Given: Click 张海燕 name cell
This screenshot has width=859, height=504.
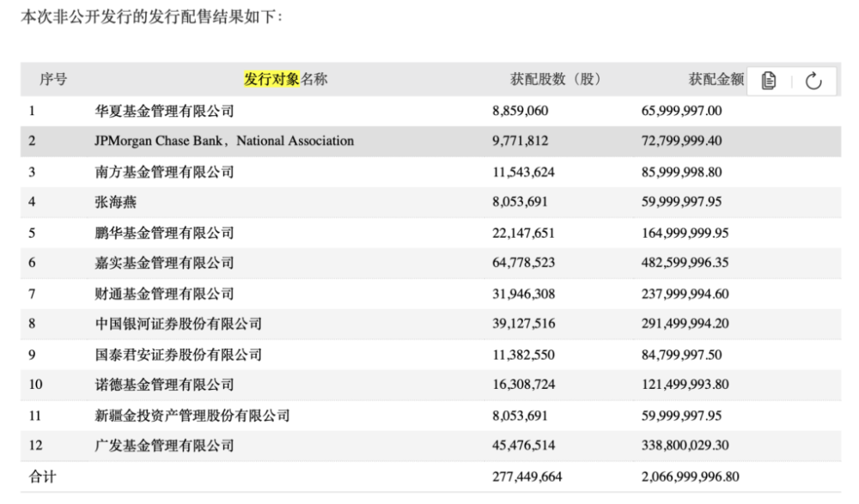Looking at the screenshot, I should tap(116, 202).
